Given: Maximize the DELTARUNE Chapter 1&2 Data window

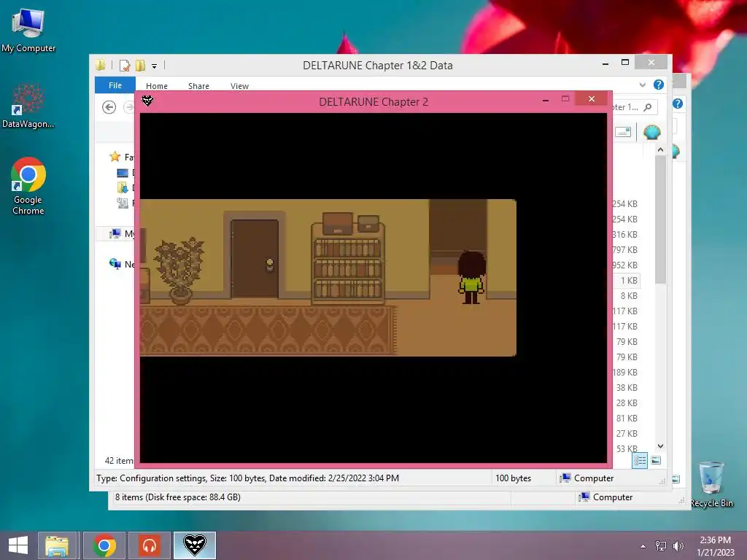Looking at the screenshot, I should pyautogui.click(x=625, y=63).
